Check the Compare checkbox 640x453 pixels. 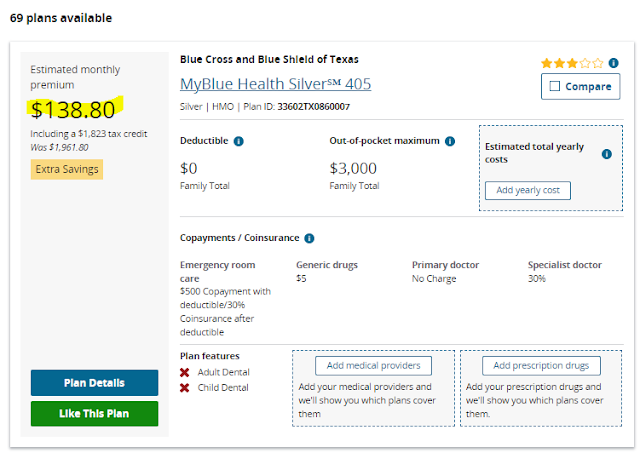tap(555, 87)
